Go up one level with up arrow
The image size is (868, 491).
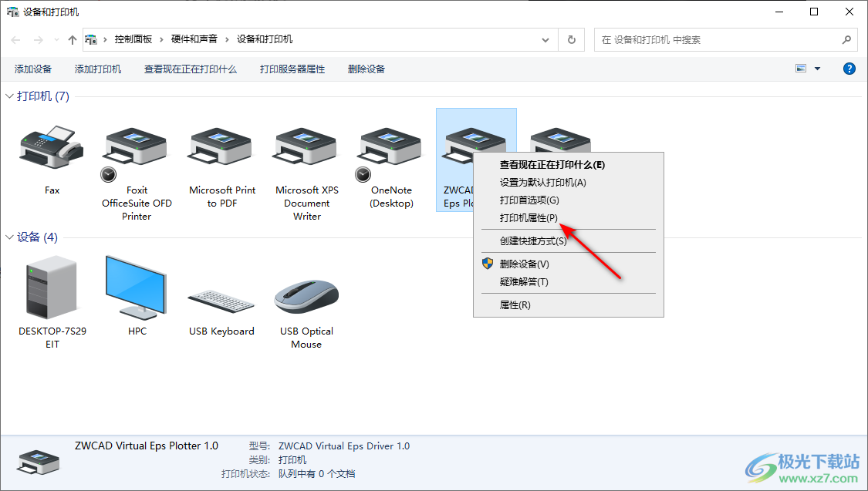[x=73, y=40]
